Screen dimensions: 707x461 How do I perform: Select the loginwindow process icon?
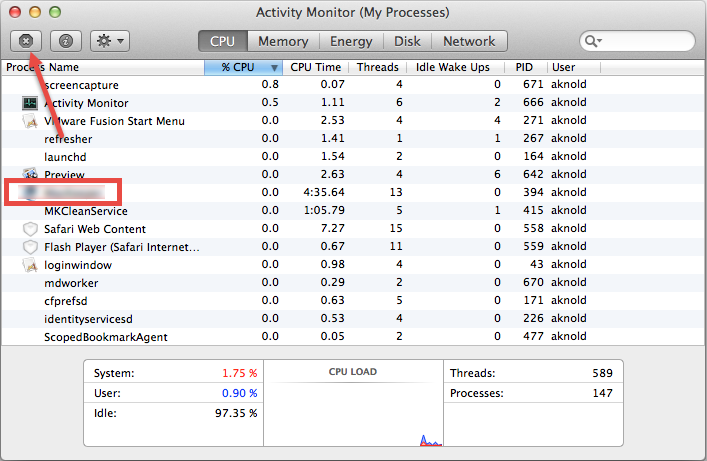click(29, 265)
